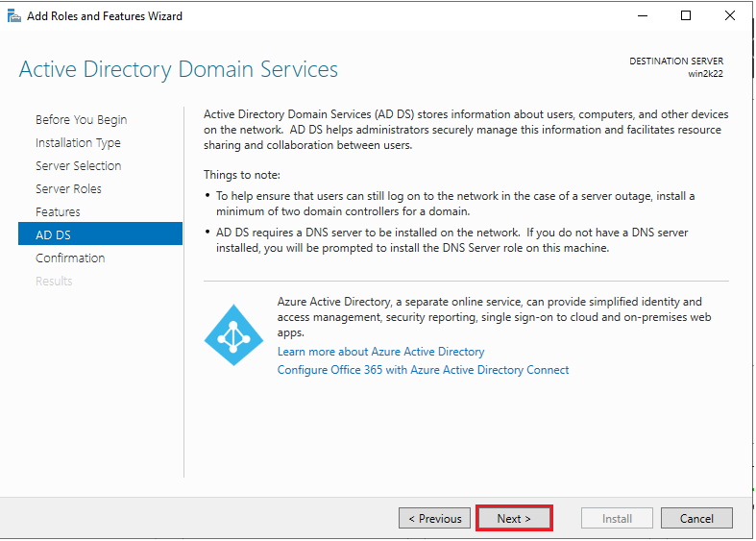Click the greyed-out Results step

54,282
